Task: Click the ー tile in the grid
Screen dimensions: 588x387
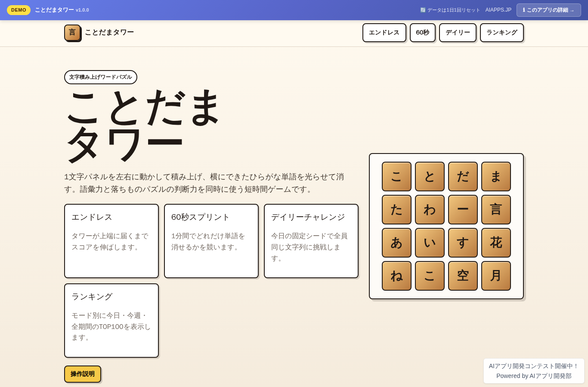Action: [463, 209]
